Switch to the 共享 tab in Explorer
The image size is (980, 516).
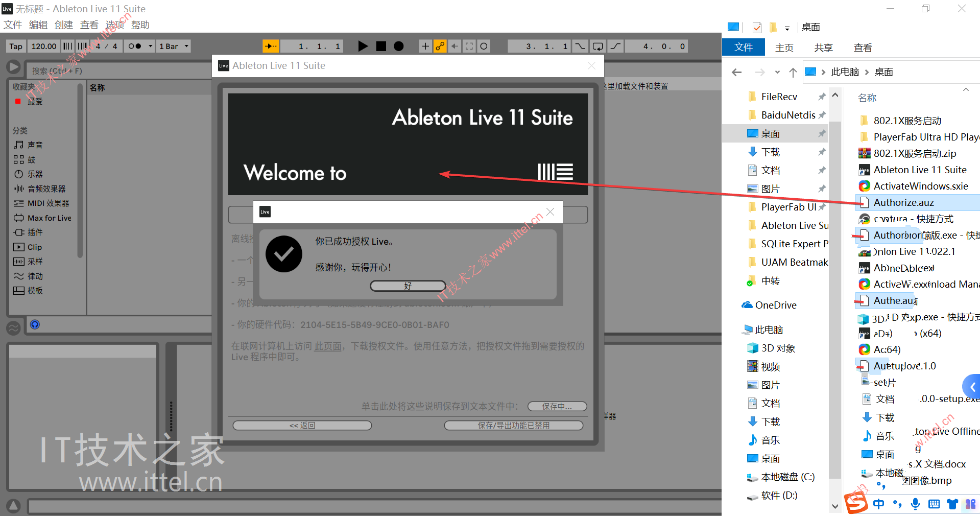coord(823,48)
